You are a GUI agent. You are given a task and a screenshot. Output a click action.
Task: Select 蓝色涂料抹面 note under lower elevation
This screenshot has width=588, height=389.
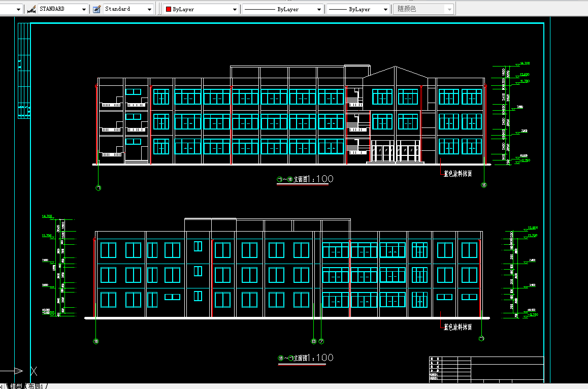(x=458, y=327)
